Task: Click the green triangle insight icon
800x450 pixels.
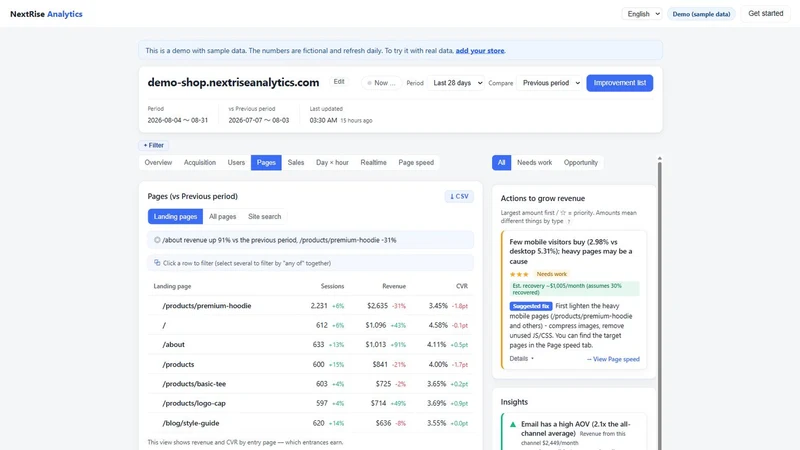Action: 513,424
